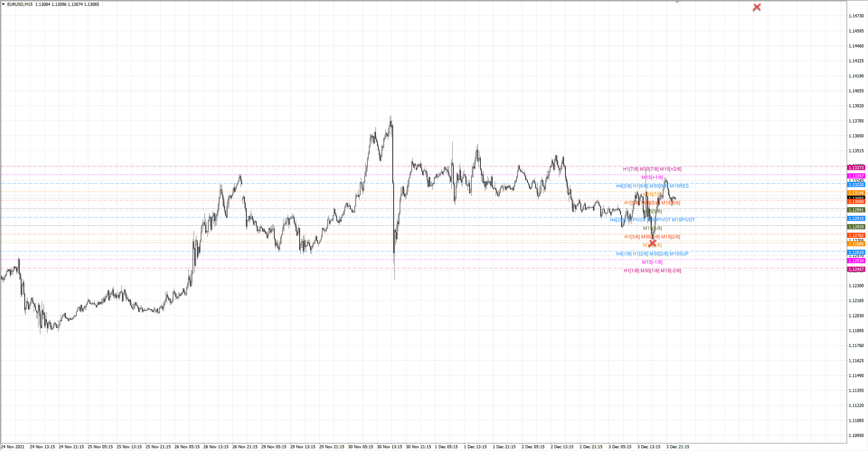The height and width of the screenshot is (451, 868).
Task: Click the red X marker at top right
Action: [757, 7]
